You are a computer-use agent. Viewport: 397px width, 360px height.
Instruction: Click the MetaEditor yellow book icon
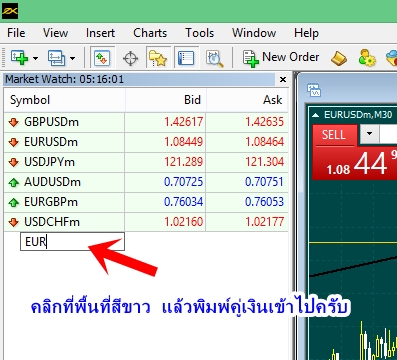339,58
